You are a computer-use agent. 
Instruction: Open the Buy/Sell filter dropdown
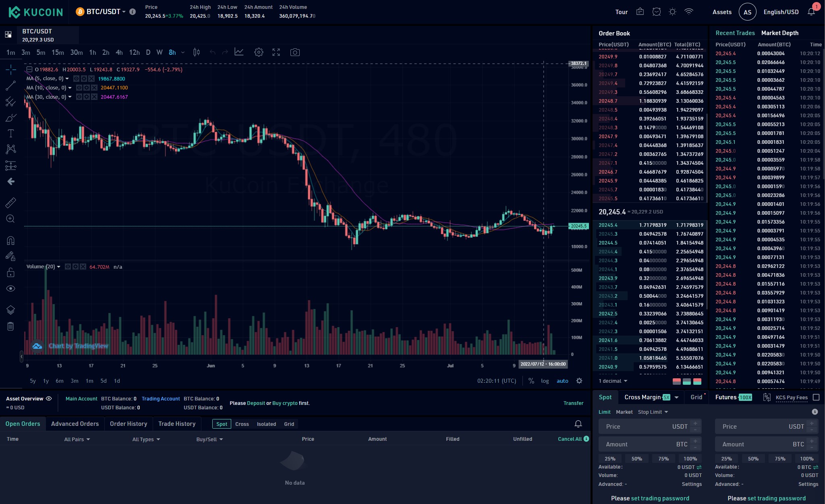(209, 439)
